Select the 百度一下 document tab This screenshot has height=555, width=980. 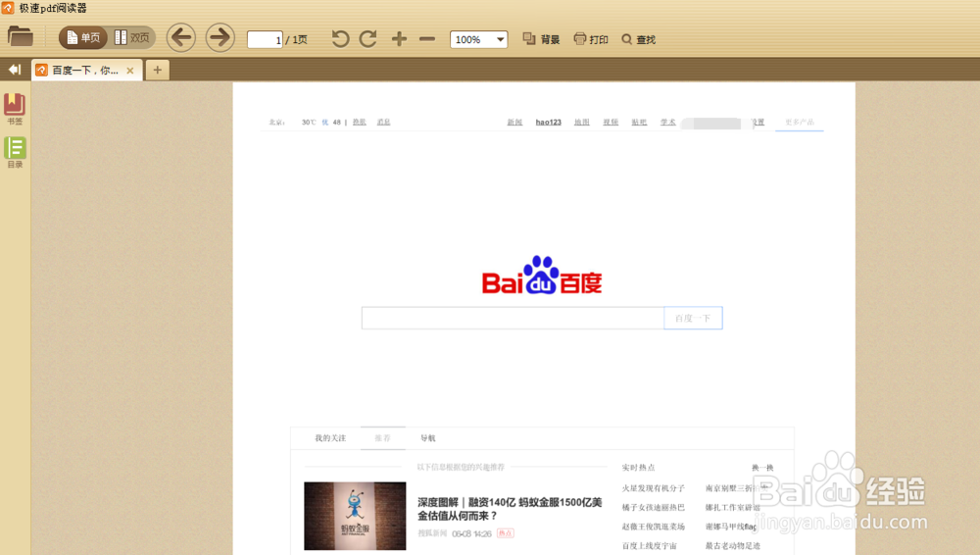(x=84, y=70)
